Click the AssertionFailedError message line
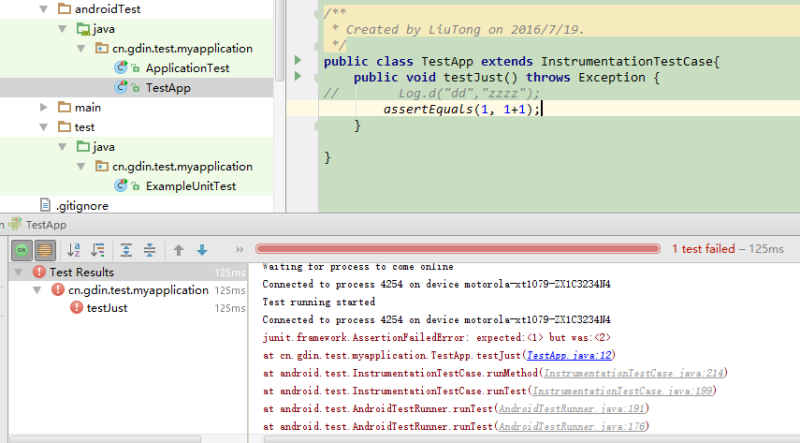The width and height of the screenshot is (800, 443). 436,338
